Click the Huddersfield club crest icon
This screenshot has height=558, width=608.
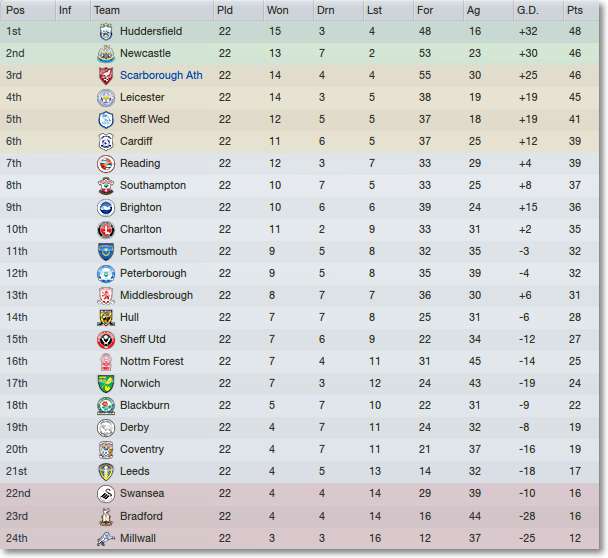(x=106, y=32)
